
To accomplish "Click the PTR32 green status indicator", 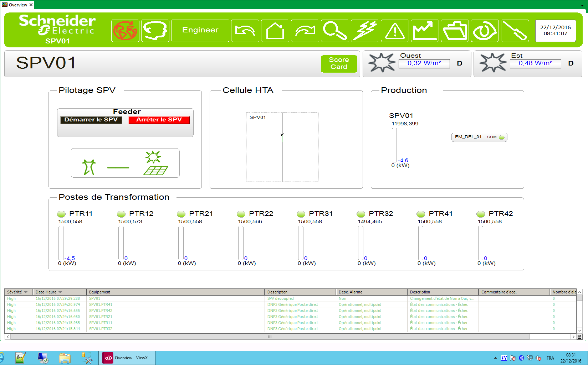I will [361, 214].
